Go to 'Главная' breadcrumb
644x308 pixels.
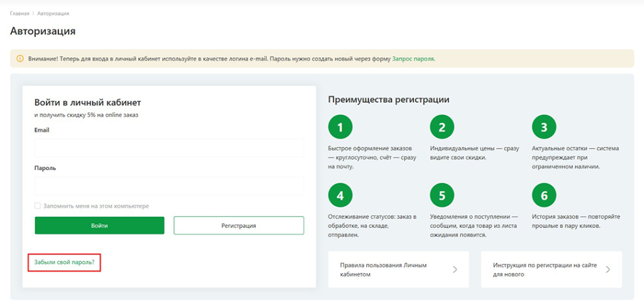pyautogui.click(x=19, y=13)
